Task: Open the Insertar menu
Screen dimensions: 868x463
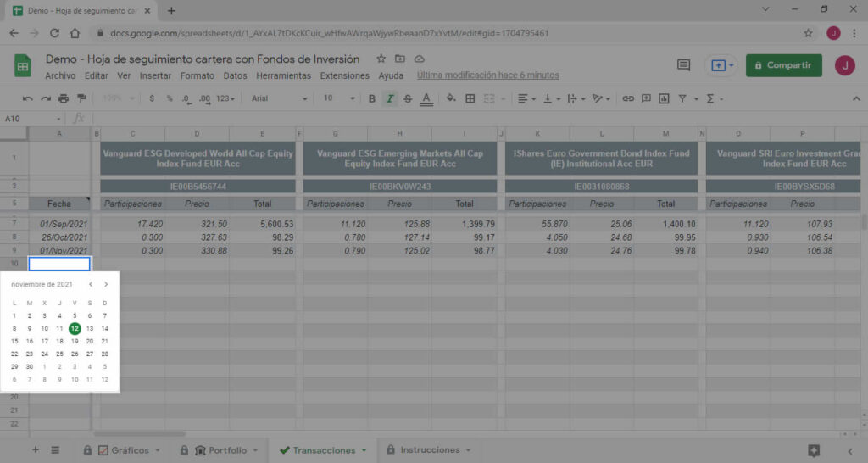Action: pyautogui.click(x=155, y=75)
